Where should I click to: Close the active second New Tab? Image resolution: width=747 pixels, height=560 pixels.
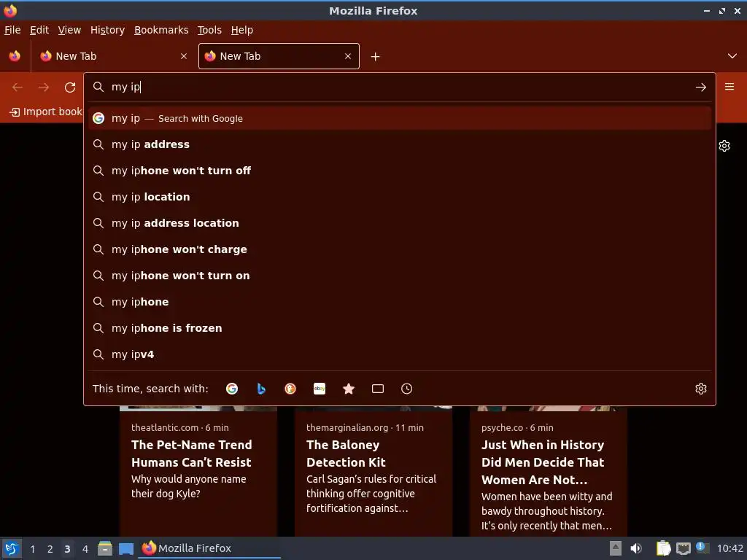(348, 56)
